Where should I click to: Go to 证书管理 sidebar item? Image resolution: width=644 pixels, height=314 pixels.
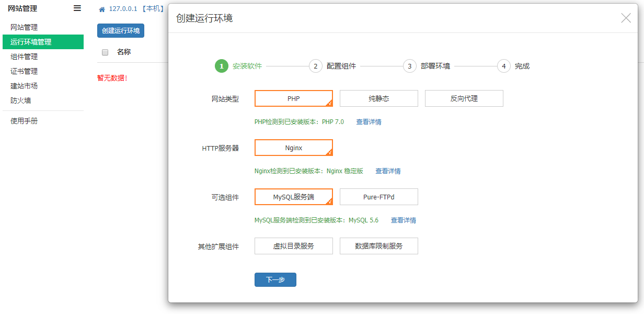point(43,71)
